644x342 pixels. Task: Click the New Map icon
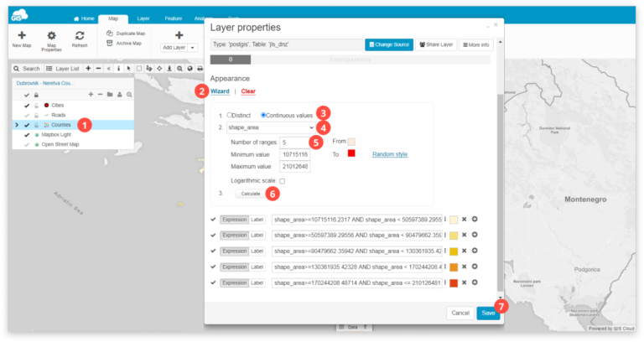pyautogui.click(x=23, y=35)
